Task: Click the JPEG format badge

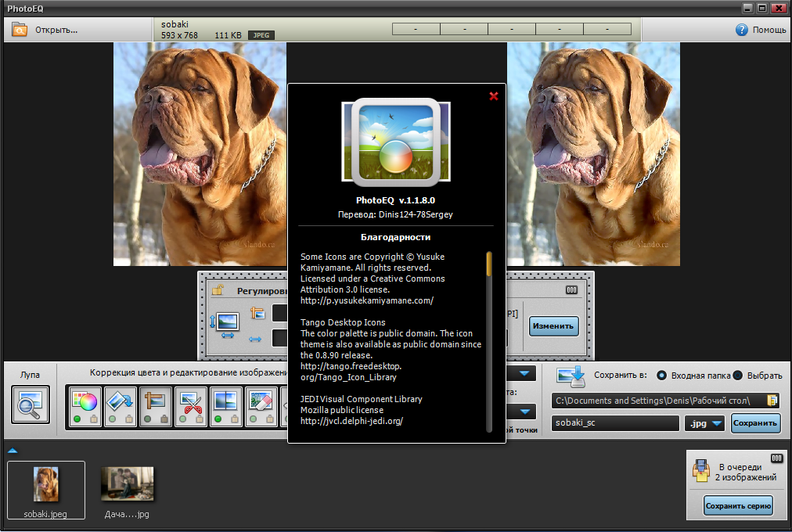Action: [261, 35]
